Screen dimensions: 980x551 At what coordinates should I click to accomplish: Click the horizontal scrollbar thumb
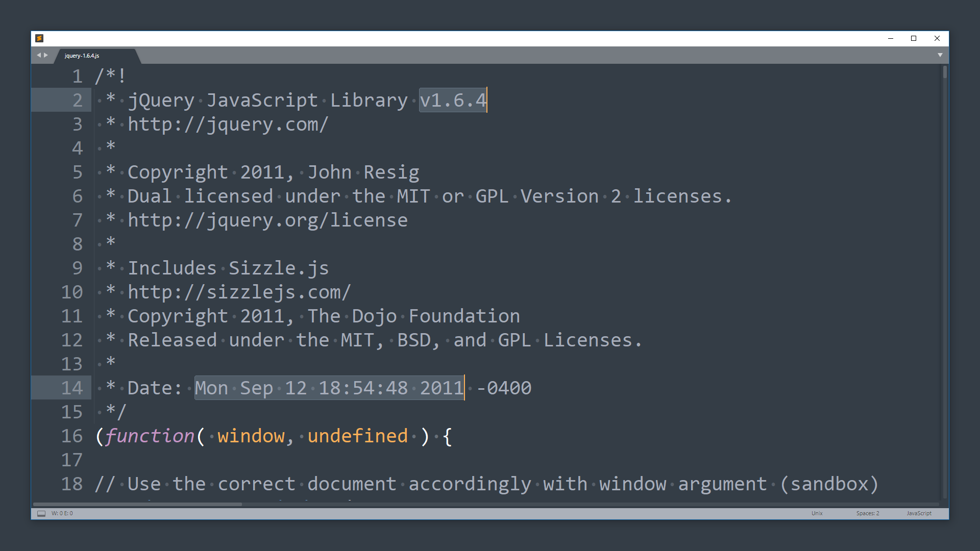pos(138,504)
